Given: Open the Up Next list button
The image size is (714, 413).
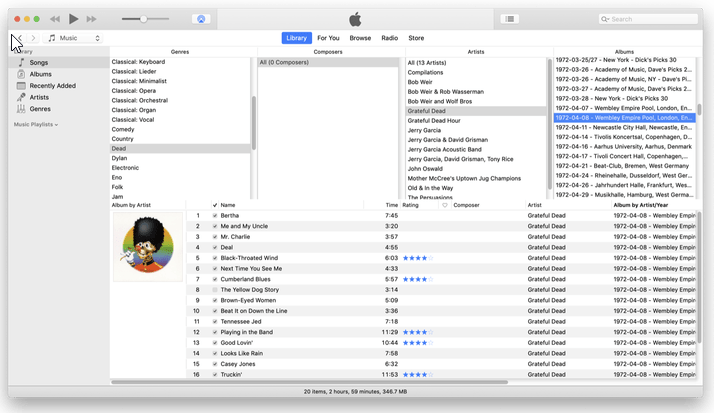Looking at the screenshot, I should pyautogui.click(x=510, y=19).
